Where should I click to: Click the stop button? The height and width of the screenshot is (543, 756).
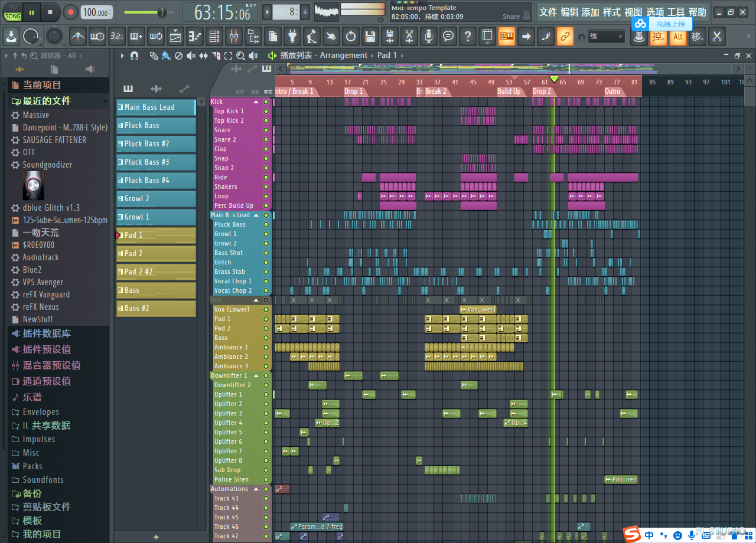point(50,12)
